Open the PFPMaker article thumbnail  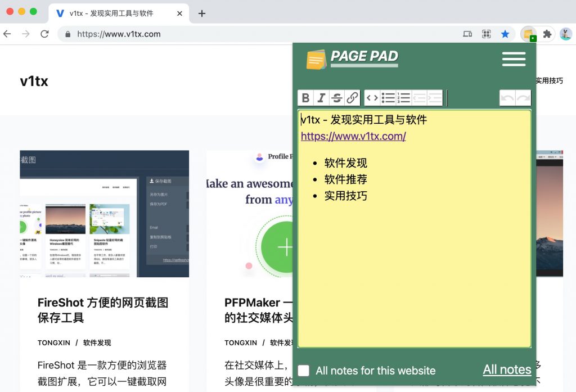click(249, 214)
